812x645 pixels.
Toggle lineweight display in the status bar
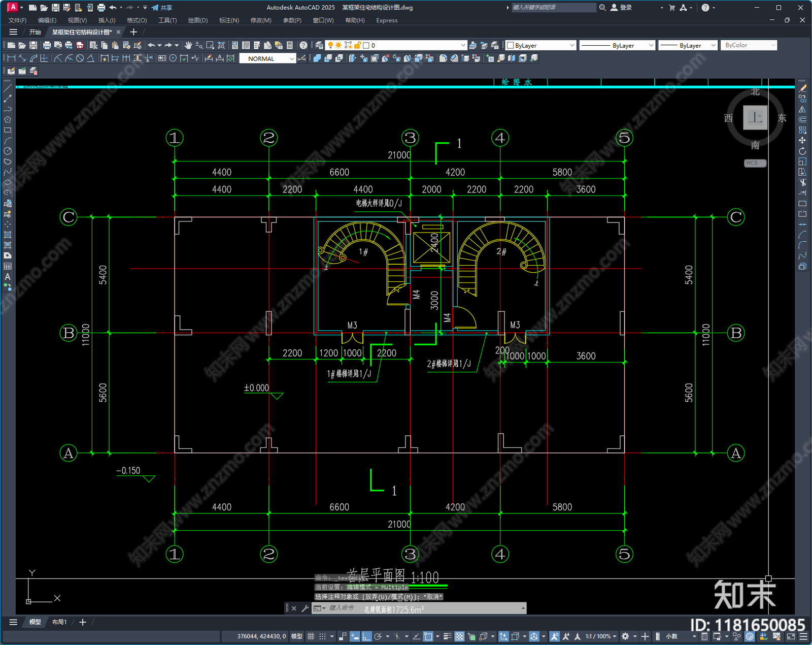447,636
